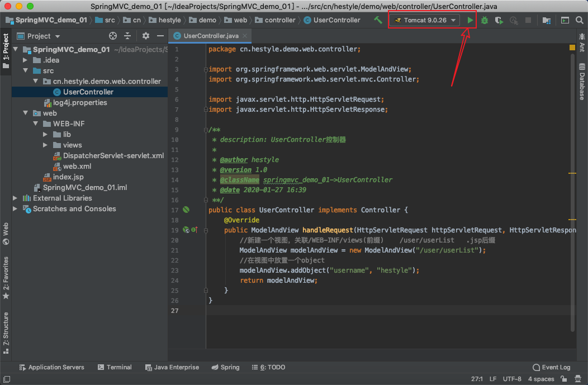588x385 pixels.
Task: Open the Ant tool window
Action: 582,42
